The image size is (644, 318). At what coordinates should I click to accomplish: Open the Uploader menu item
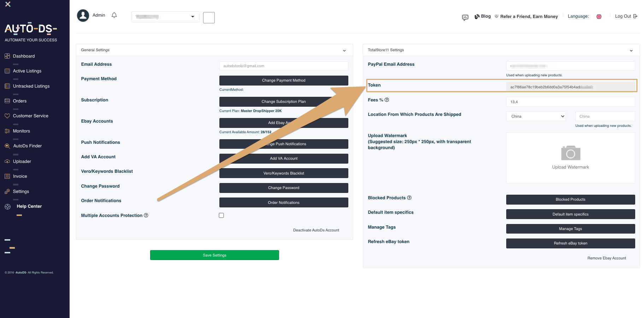point(22,161)
